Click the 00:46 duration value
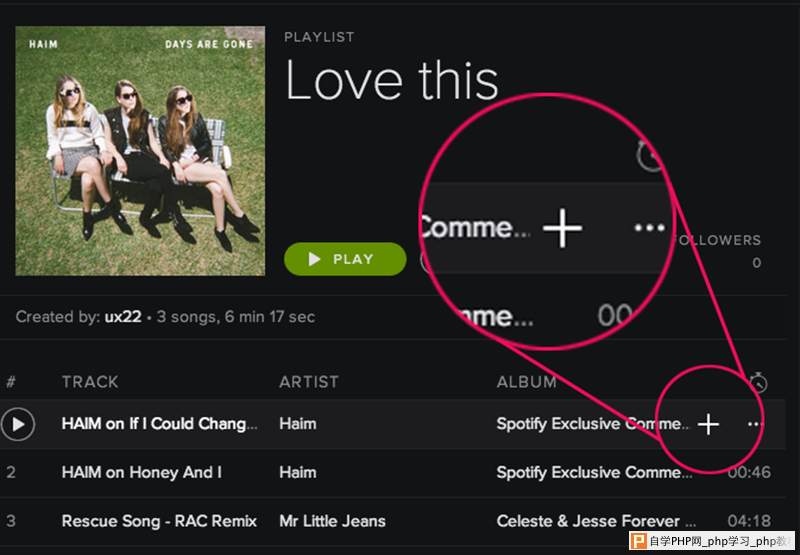 (x=749, y=472)
